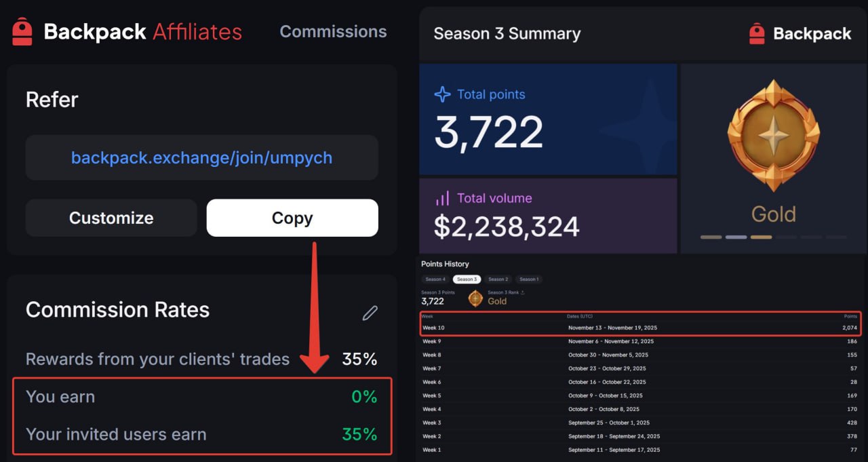Select the Season 2 points history tab

tap(498, 280)
